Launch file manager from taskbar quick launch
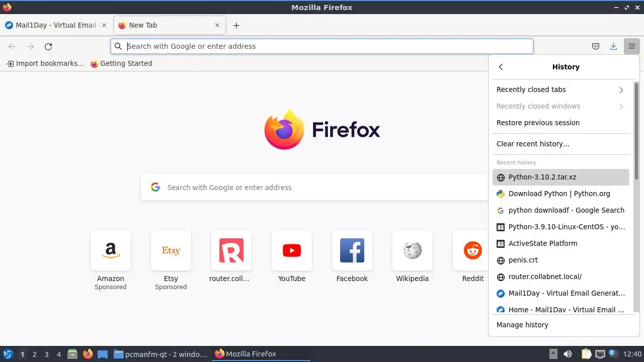Screen dimensions: 644x362 [x=72, y=354]
